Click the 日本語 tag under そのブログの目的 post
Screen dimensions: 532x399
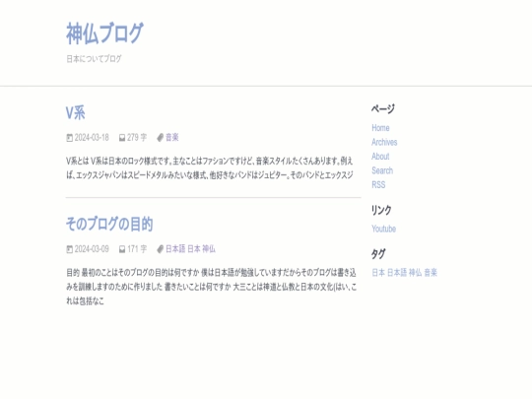click(x=175, y=248)
